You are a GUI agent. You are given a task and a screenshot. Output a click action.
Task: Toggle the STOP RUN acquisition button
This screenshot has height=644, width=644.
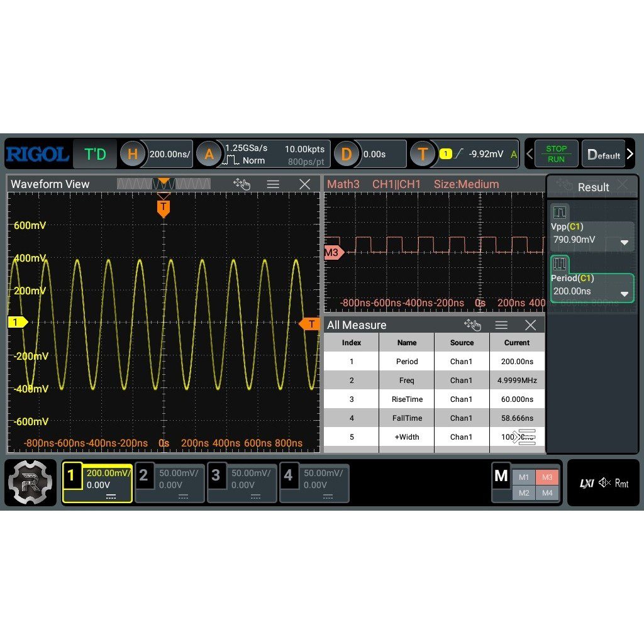[x=557, y=153]
